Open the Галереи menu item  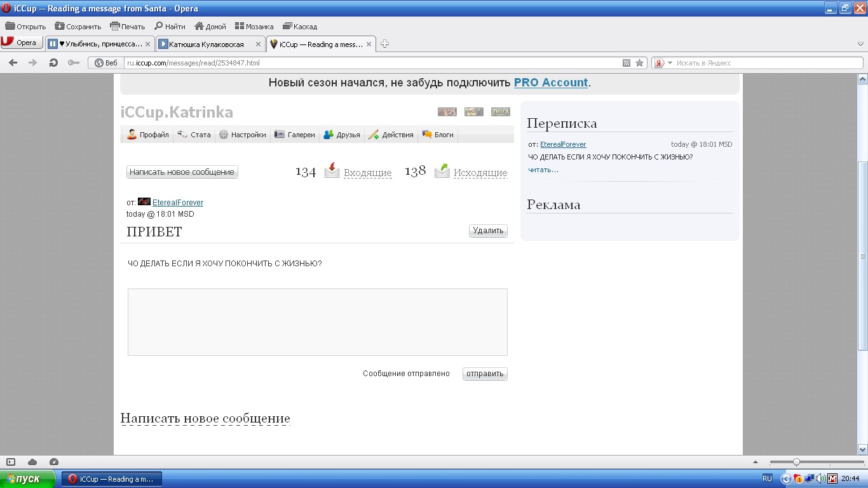point(294,135)
